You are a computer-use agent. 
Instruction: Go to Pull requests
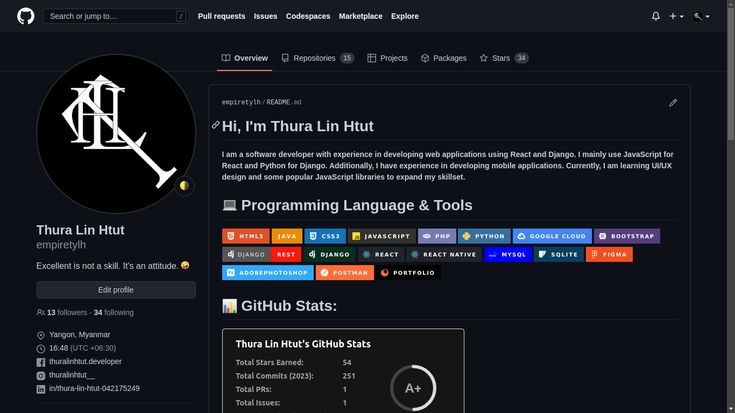(x=221, y=16)
